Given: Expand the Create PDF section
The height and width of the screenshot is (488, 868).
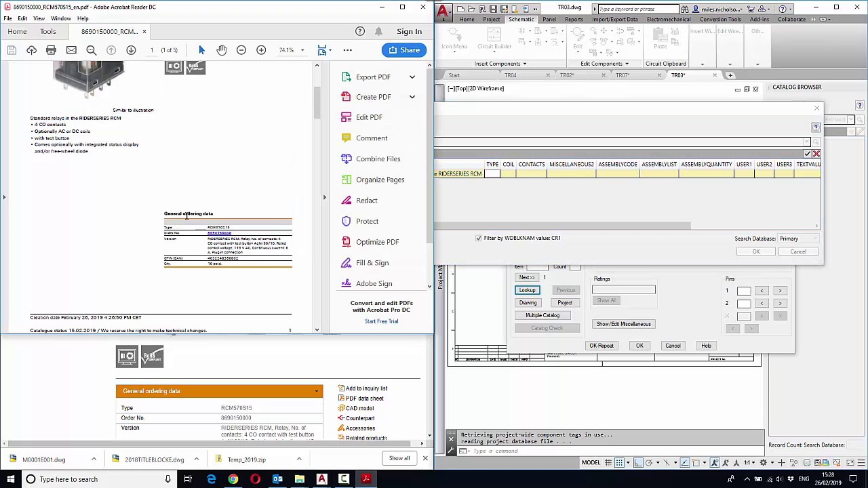Looking at the screenshot, I should click(412, 97).
